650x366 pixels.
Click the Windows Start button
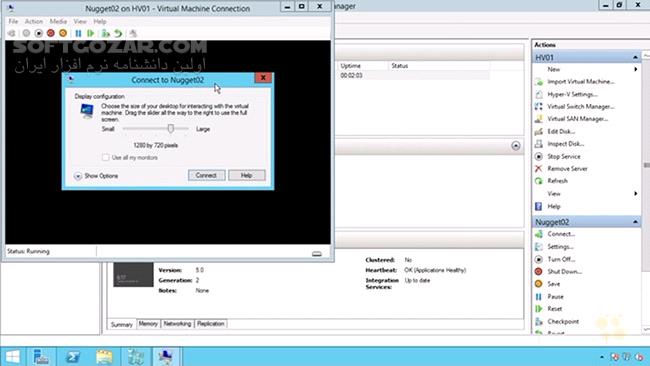pyautogui.click(x=12, y=357)
